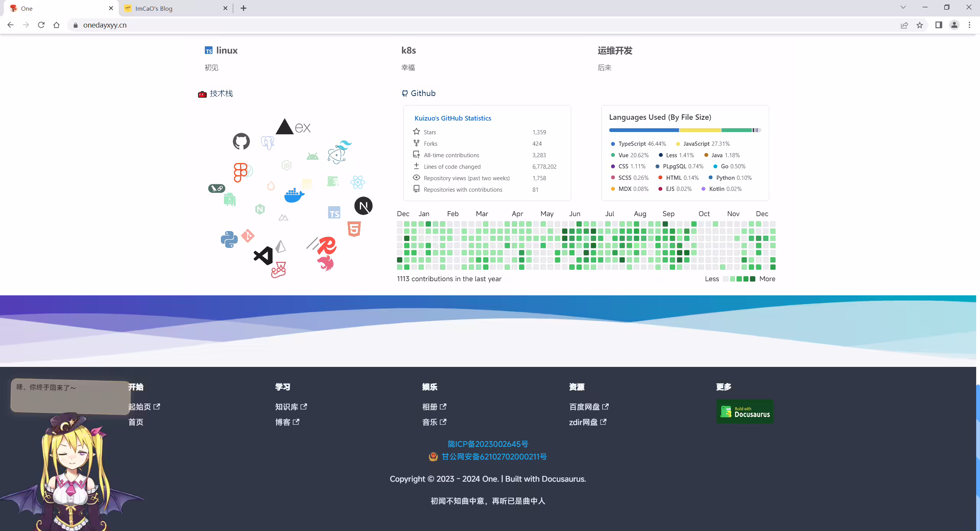Click the pink NestJS cat logo
The image size is (980, 531).
point(326,264)
